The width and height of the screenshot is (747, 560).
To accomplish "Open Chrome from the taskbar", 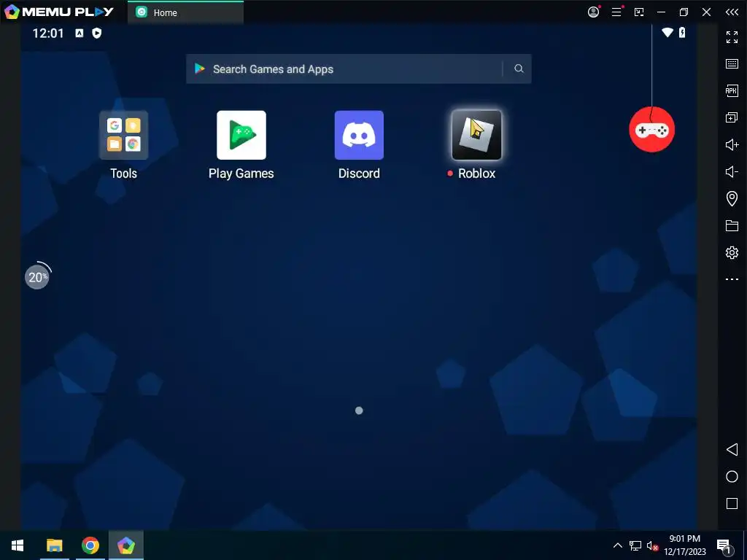I will tap(90, 545).
